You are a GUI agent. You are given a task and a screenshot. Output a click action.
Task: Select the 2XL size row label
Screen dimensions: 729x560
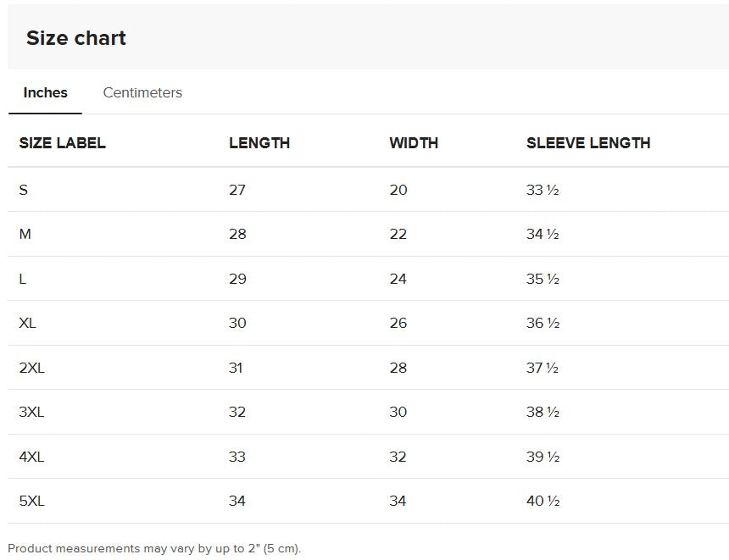[31, 368]
